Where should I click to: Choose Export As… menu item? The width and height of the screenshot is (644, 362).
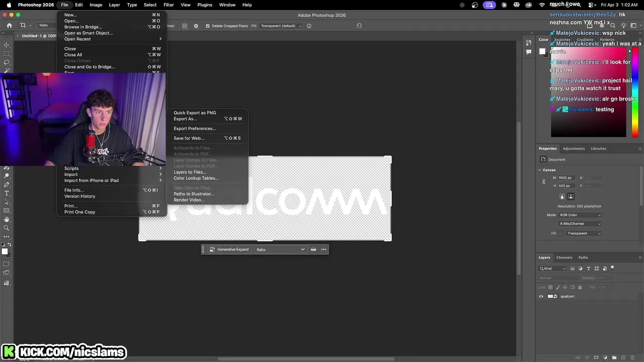[x=207, y=119]
